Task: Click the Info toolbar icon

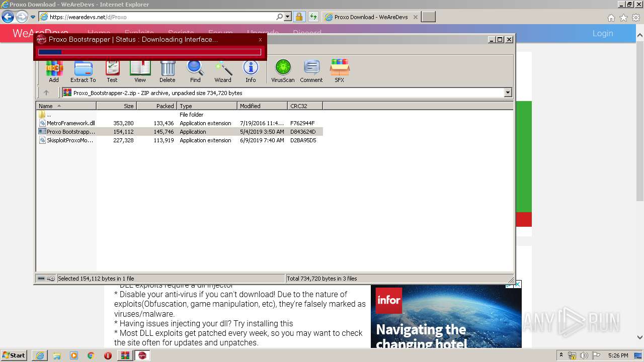Action: pos(251,71)
